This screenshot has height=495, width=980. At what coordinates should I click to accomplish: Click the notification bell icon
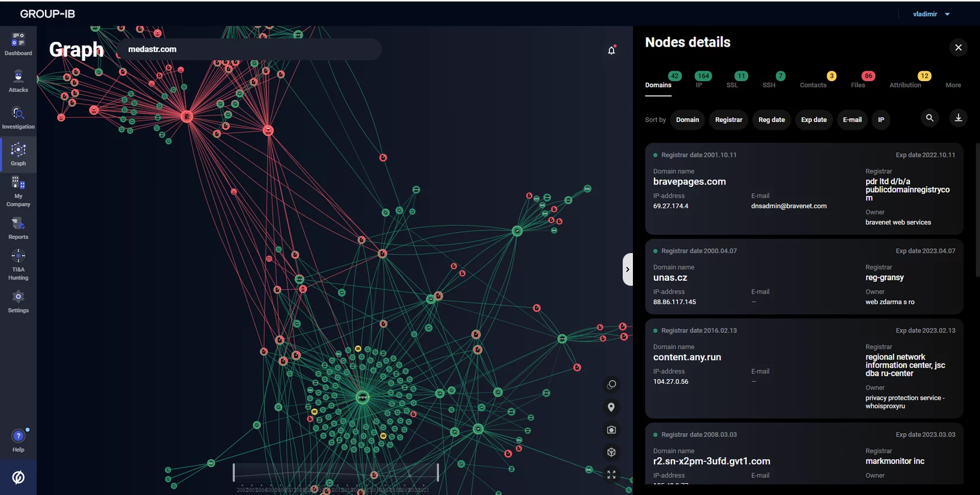click(611, 50)
